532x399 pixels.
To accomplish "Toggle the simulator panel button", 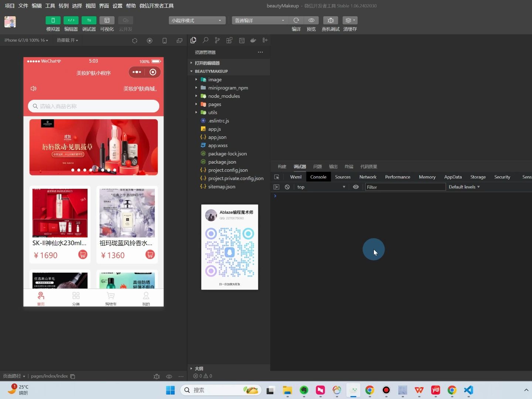I will (53, 20).
